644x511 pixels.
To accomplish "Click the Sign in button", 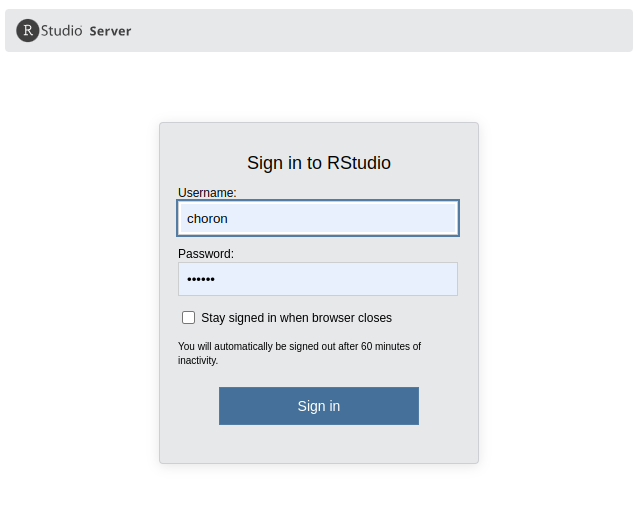I will point(319,406).
